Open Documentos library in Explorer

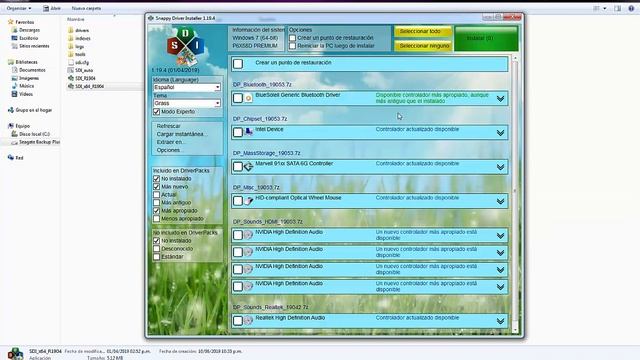tap(29, 70)
